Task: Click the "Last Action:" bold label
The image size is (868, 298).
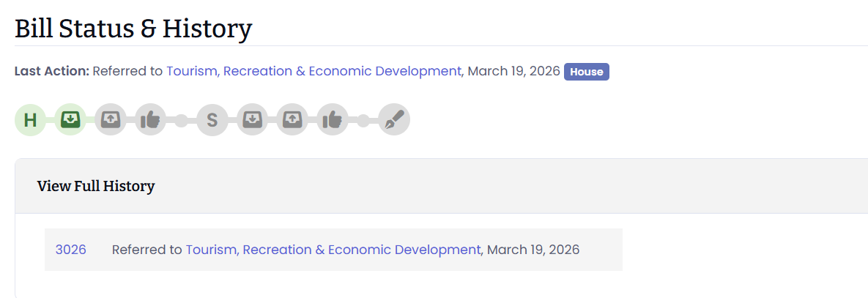Action: click(51, 71)
